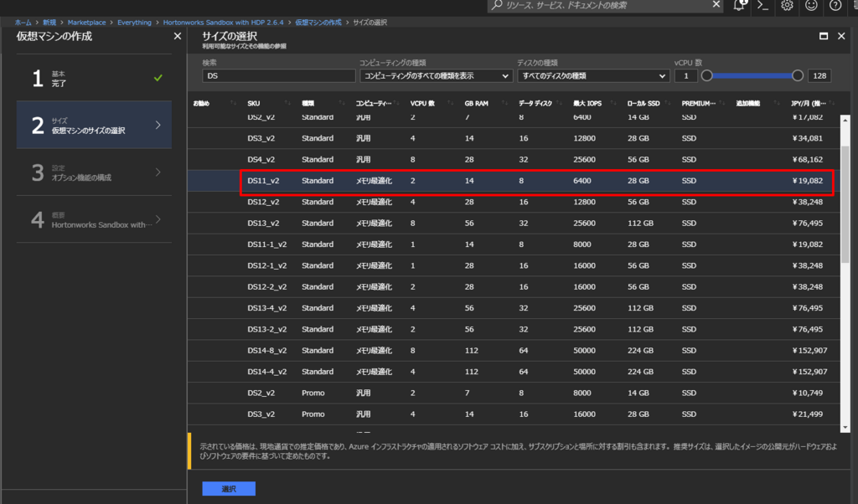The height and width of the screenshot is (504, 858).
Task: Select the DS11-1_v2 row
Action: 514,244
